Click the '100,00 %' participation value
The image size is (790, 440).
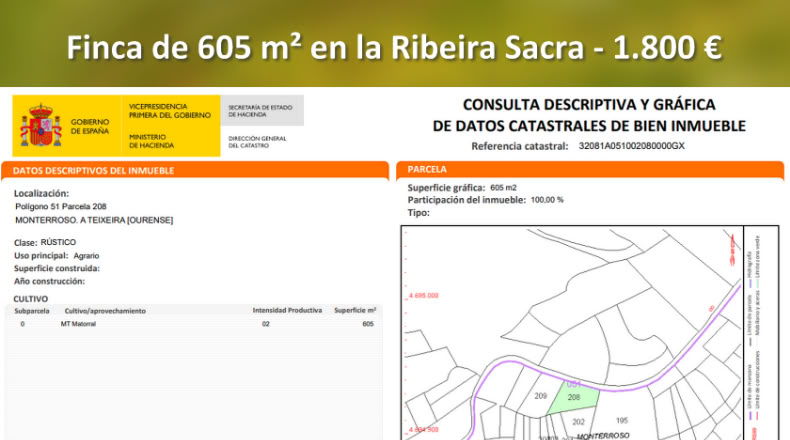(x=547, y=200)
